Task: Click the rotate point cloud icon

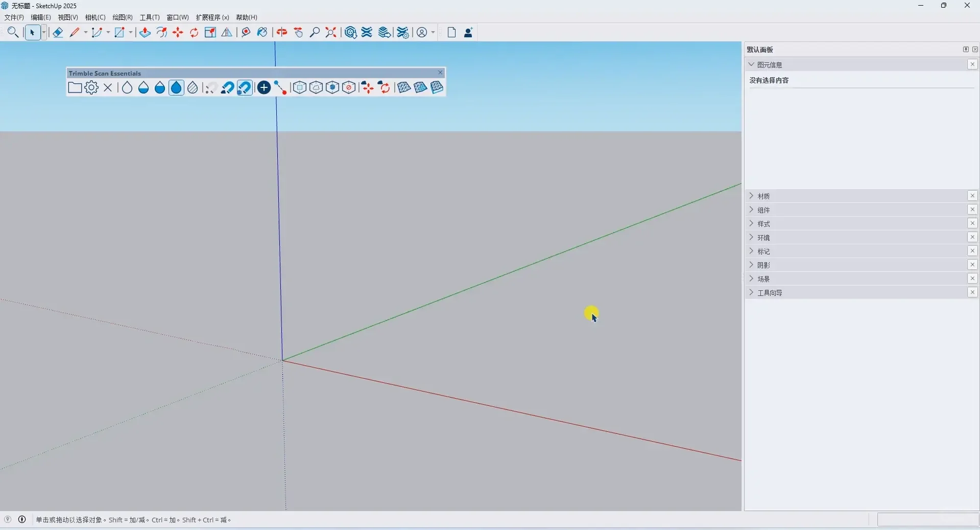Action: (384, 88)
